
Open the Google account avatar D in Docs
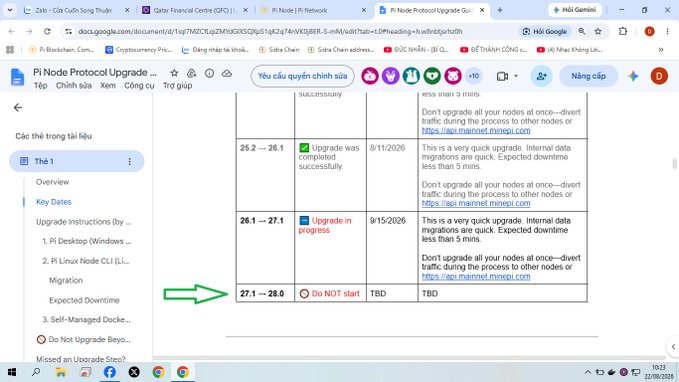tap(659, 76)
